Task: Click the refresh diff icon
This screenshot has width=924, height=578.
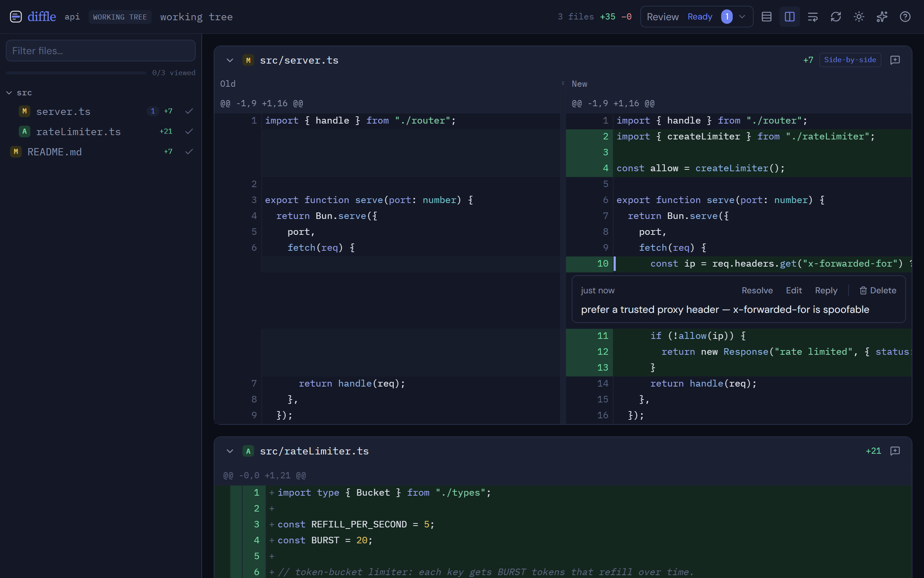Action: coord(836,17)
